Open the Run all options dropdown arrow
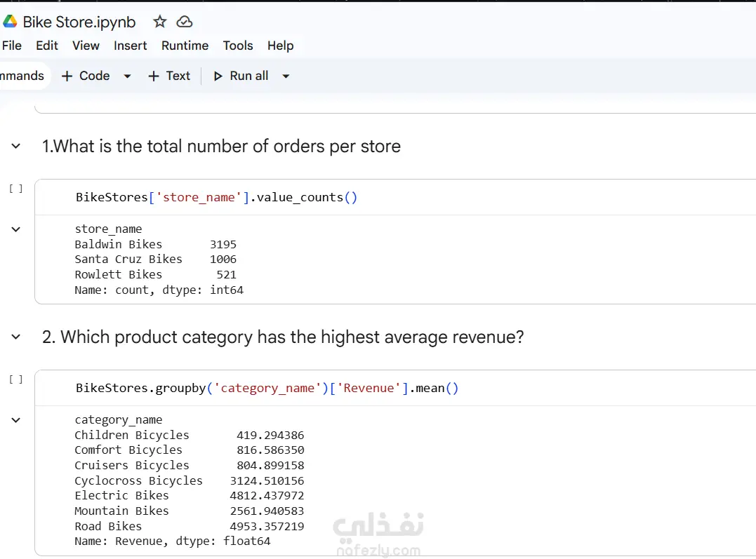Viewport: 756px width, 559px height. click(286, 76)
